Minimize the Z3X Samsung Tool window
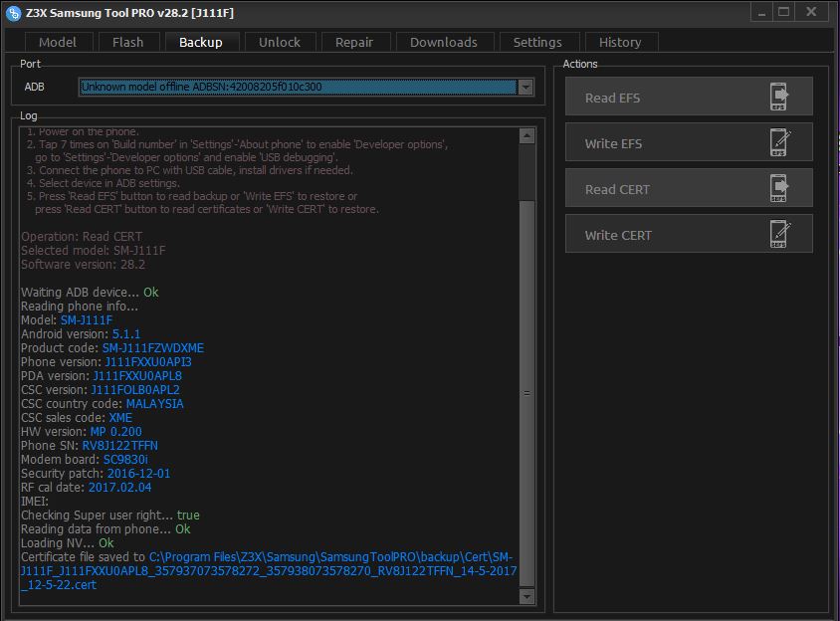The height and width of the screenshot is (621, 840). (x=761, y=12)
